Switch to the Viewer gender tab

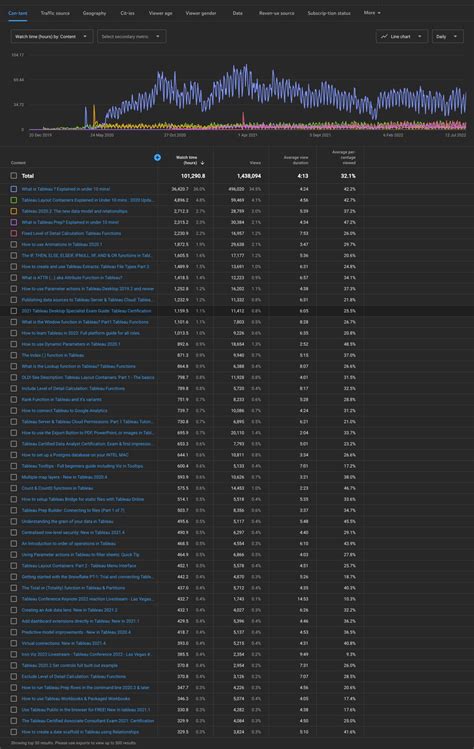[x=201, y=13]
